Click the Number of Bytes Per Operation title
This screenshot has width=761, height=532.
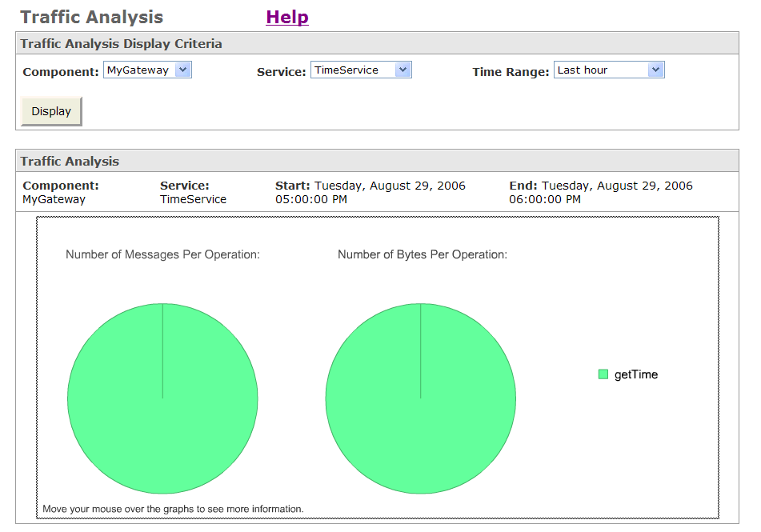point(423,254)
